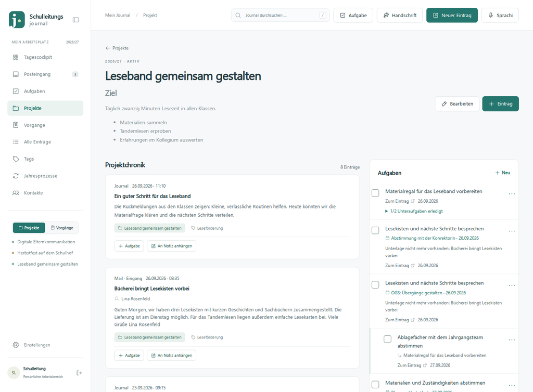Image resolution: width=533 pixels, height=392 pixels.
Task: Tick the Ablagefächer mit dem Jahrgangsteam abstimmen checkbox
Action: click(x=387, y=339)
